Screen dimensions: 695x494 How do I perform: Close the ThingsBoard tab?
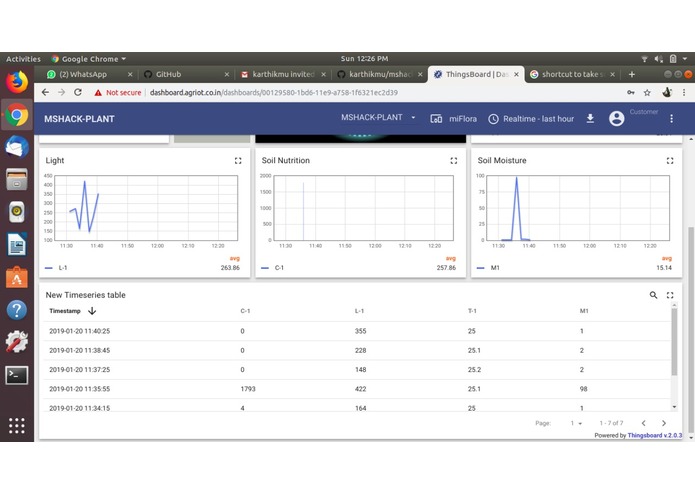click(516, 74)
